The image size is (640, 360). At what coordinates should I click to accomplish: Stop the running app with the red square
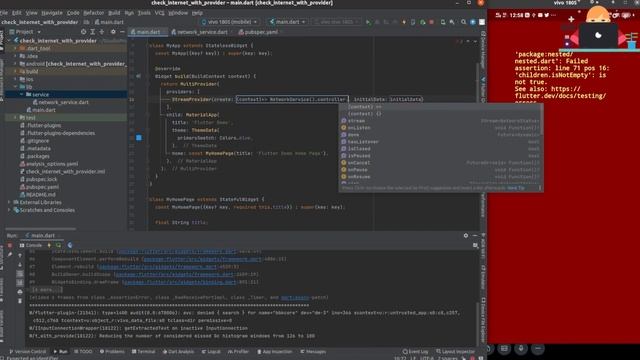pos(431,22)
